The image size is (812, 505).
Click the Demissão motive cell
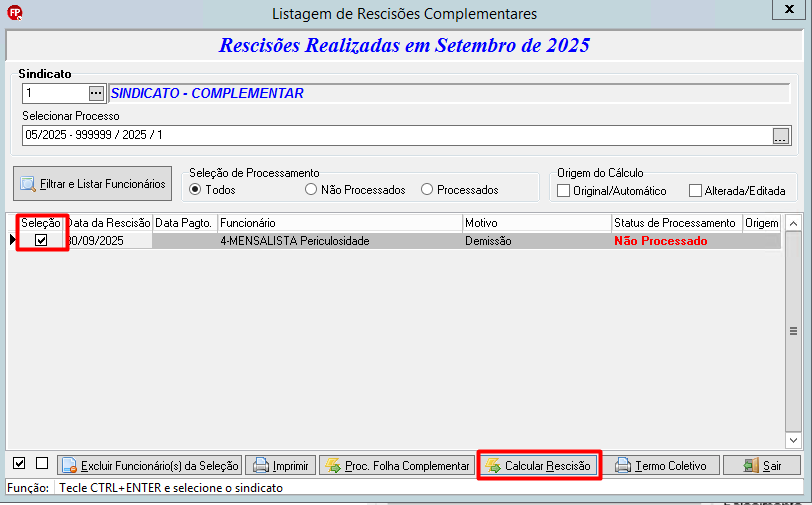tap(537, 241)
